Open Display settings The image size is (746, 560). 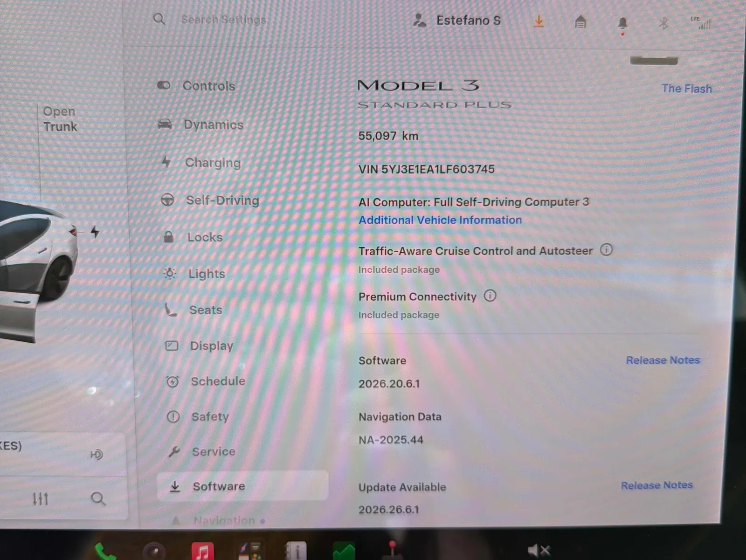(x=200, y=346)
